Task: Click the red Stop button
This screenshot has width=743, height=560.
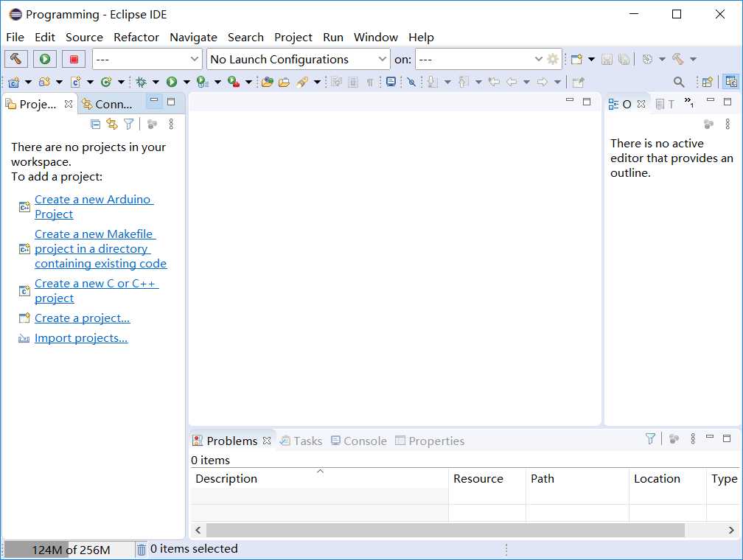Action: pyautogui.click(x=74, y=59)
